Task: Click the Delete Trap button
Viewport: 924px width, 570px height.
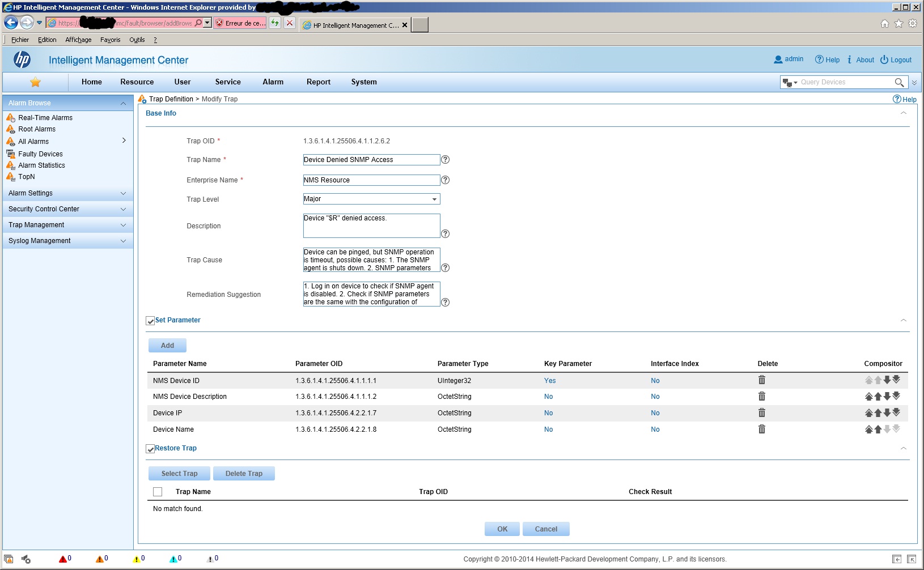Action: pos(244,474)
